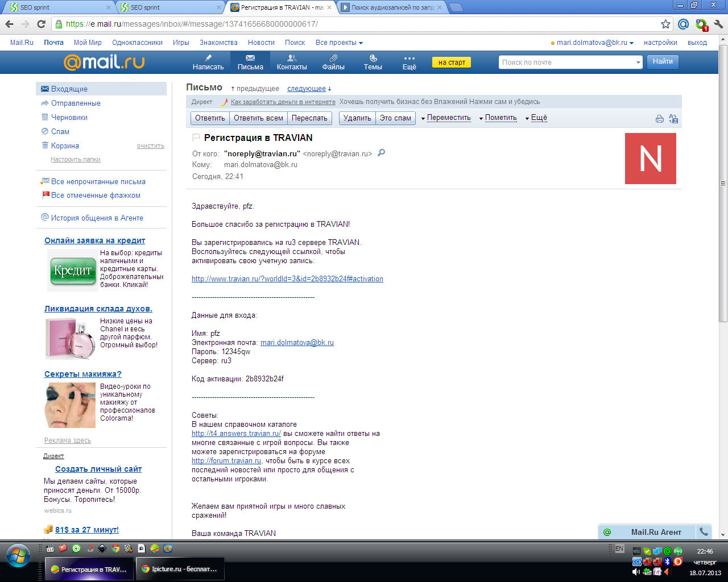This screenshot has width=728, height=582.
Task: Click the translate message icon
Action: (673, 119)
